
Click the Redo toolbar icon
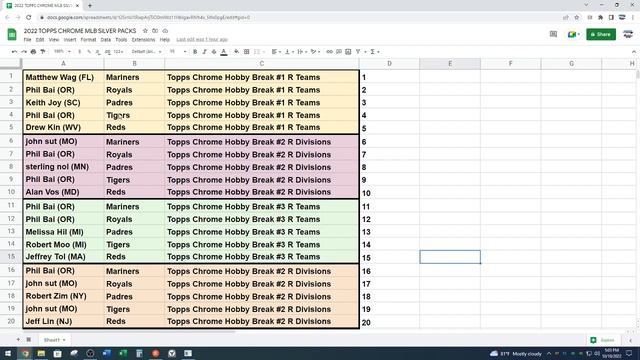(24, 52)
